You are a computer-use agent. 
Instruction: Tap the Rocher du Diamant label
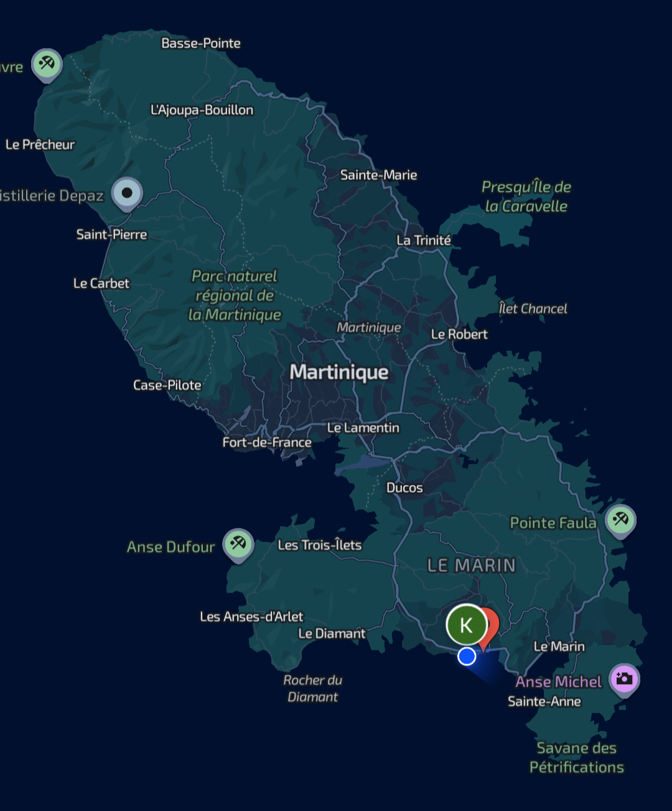tap(312, 688)
